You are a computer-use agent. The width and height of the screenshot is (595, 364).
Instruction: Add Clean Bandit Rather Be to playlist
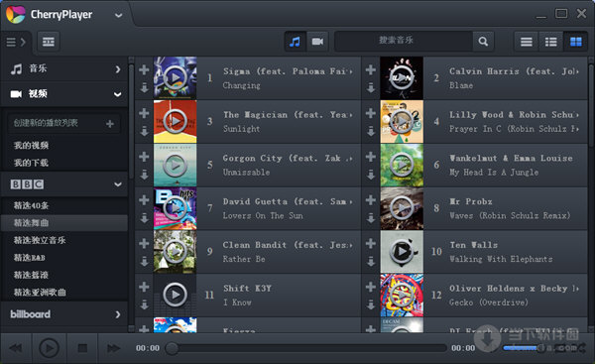(144, 243)
